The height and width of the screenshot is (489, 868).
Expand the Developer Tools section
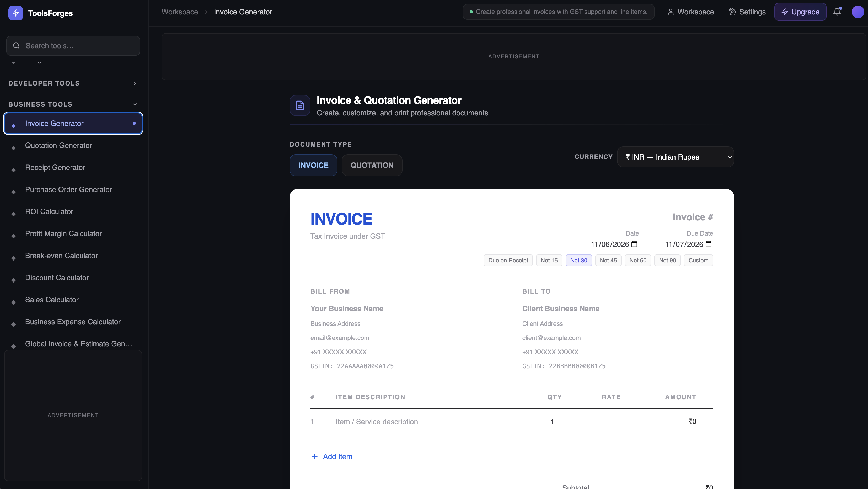coord(73,83)
